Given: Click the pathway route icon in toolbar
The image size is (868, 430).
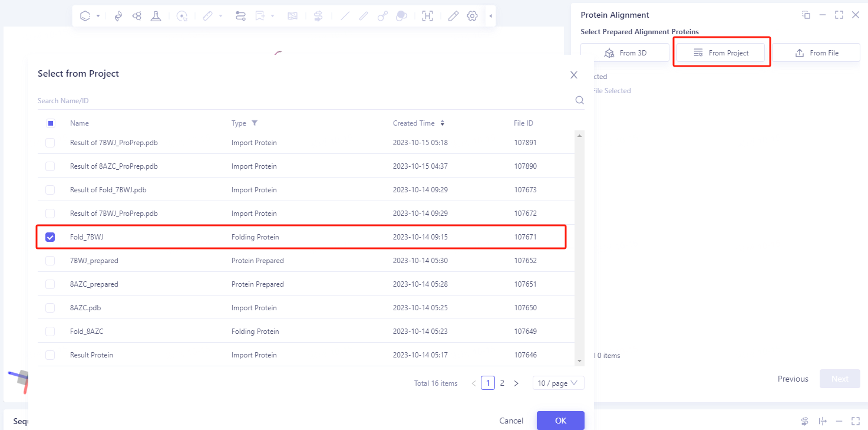Looking at the screenshot, I should (240, 16).
